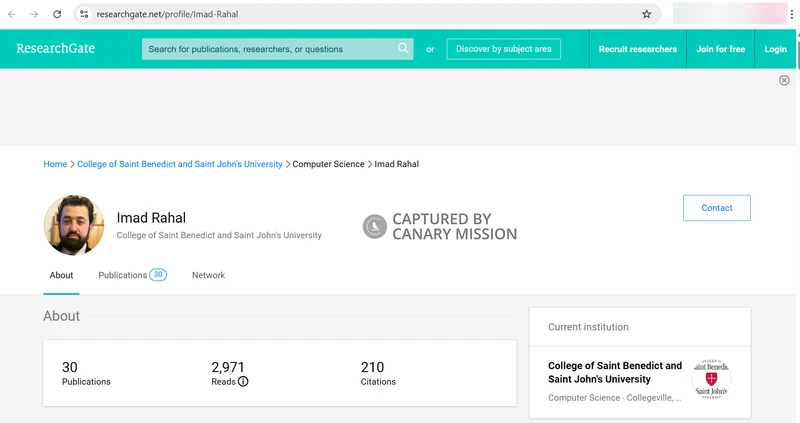Open the Login page
Screen dimensions: 800x423
coord(775,49)
